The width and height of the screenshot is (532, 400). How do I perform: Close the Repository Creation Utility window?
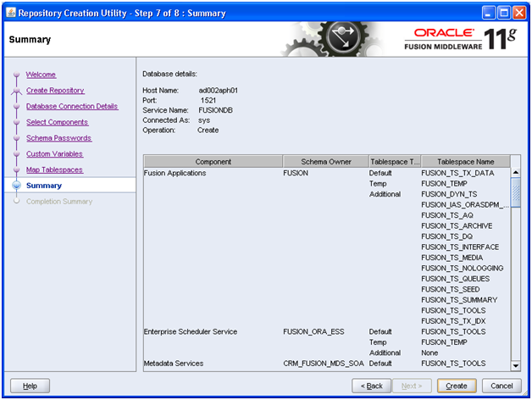coord(519,13)
